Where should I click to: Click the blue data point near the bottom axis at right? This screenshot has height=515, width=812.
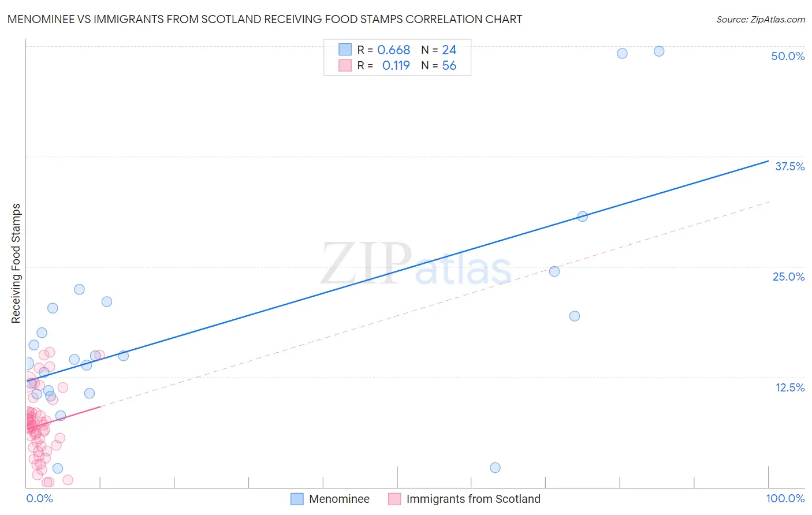click(495, 468)
